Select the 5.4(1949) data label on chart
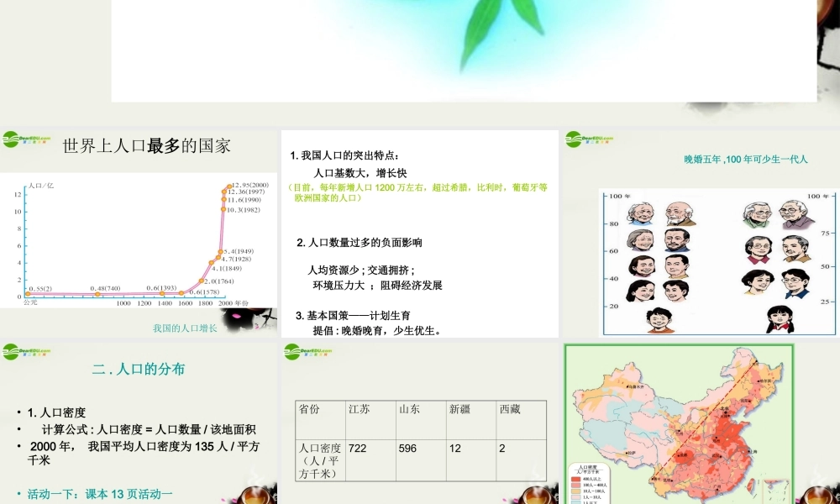This screenshot has width=840, height=504. tap(239, 251)
